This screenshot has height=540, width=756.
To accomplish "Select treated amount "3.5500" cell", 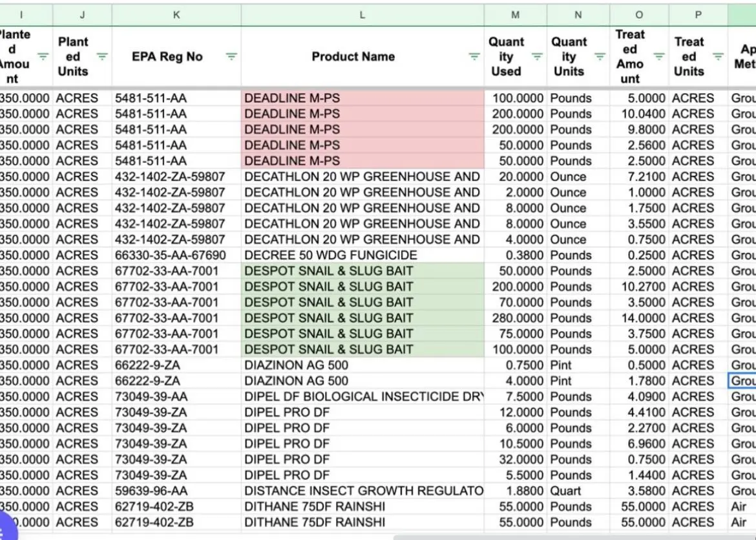I will click(x=639, y=224).
